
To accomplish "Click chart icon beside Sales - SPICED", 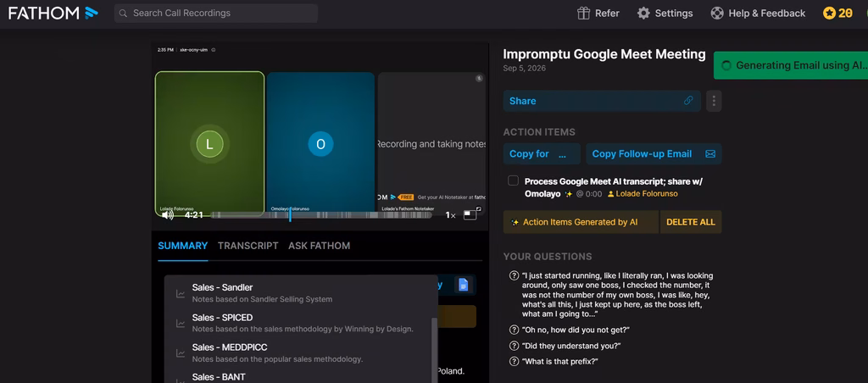I will coord(180,323).
